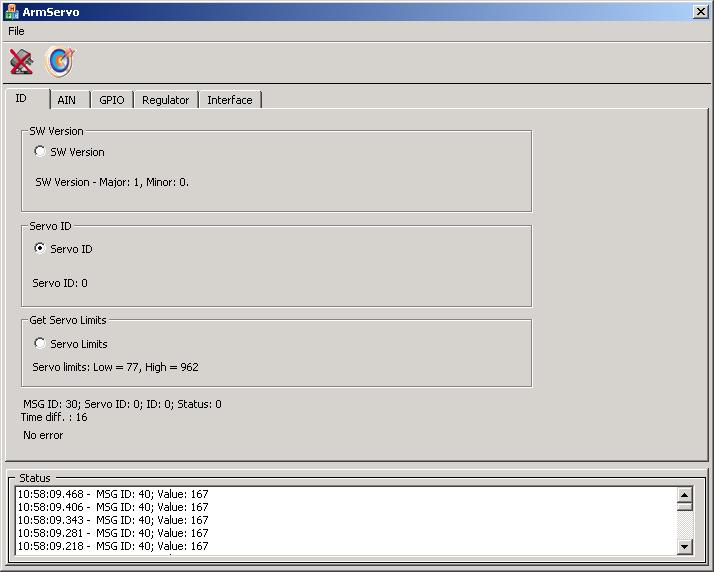The image size is (714, 572).
Task: Click the Status log scroll down arrow
Action: [x=684, y=546]
